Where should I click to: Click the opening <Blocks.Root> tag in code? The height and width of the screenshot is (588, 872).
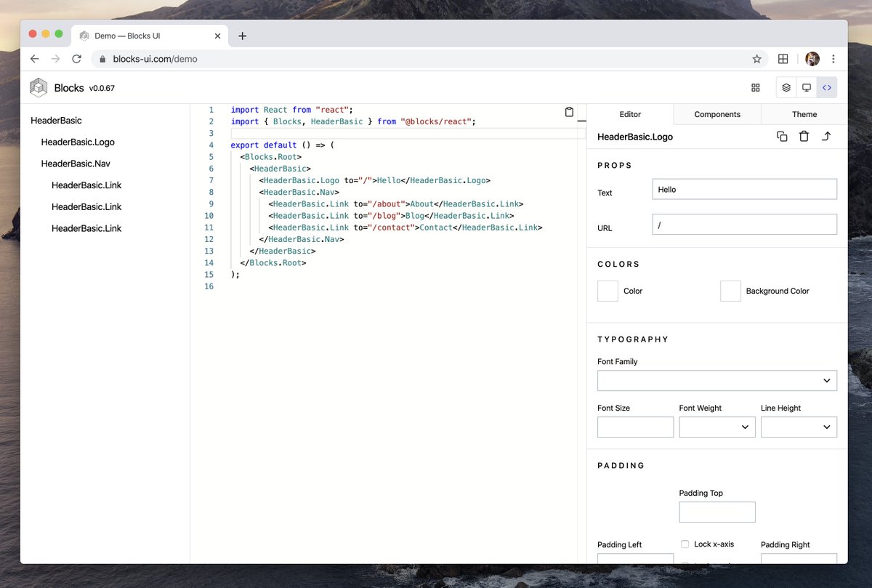click(270, 157)
